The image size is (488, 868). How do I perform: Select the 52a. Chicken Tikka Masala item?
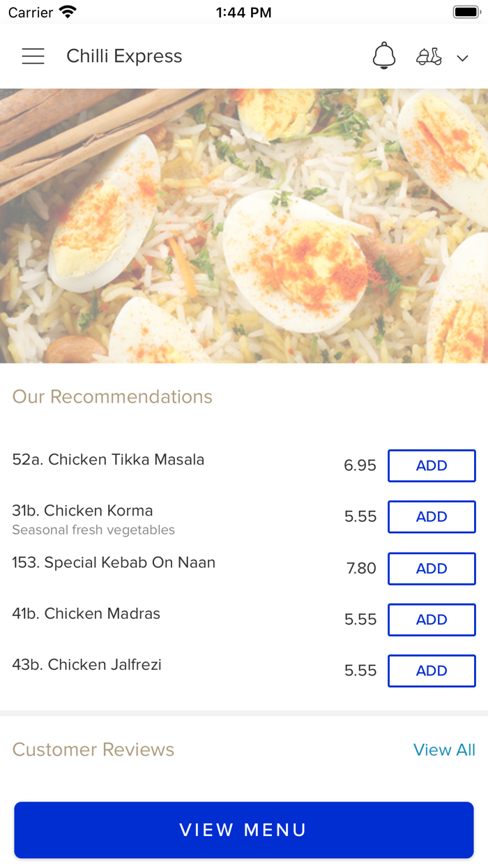click(x=108, y=460)
